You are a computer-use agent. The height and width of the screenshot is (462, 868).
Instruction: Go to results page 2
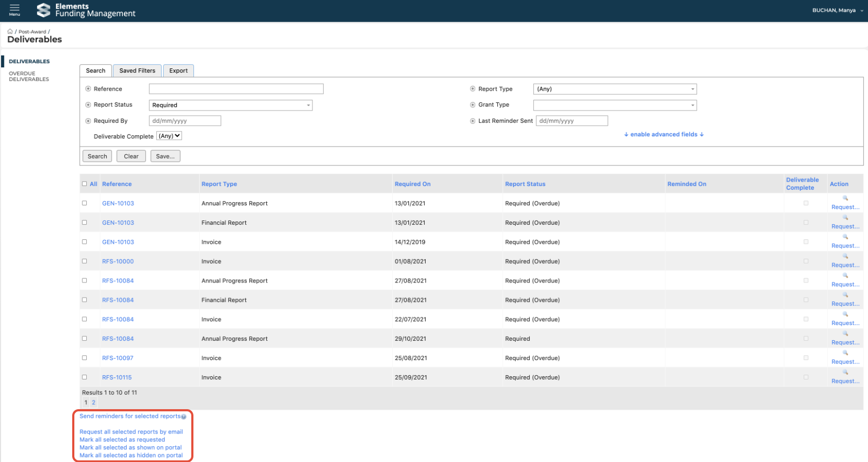click(94, 403)
